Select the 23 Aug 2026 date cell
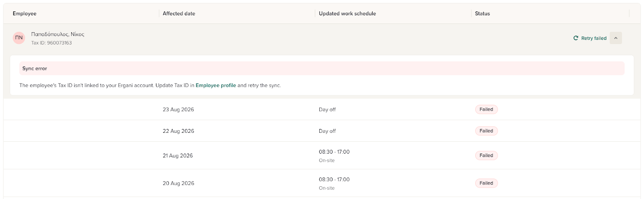This screenshot has height=199, width=644. 178,109
